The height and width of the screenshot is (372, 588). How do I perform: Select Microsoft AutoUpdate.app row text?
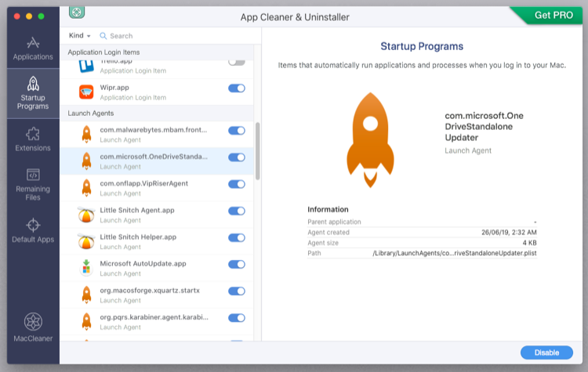pos(143,264)
